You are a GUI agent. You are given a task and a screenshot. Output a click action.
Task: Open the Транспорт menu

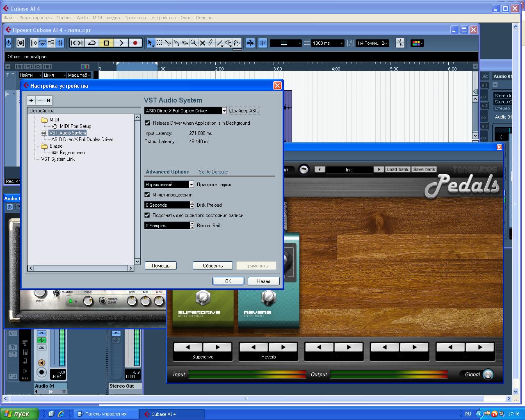click(x=135, y=18)
